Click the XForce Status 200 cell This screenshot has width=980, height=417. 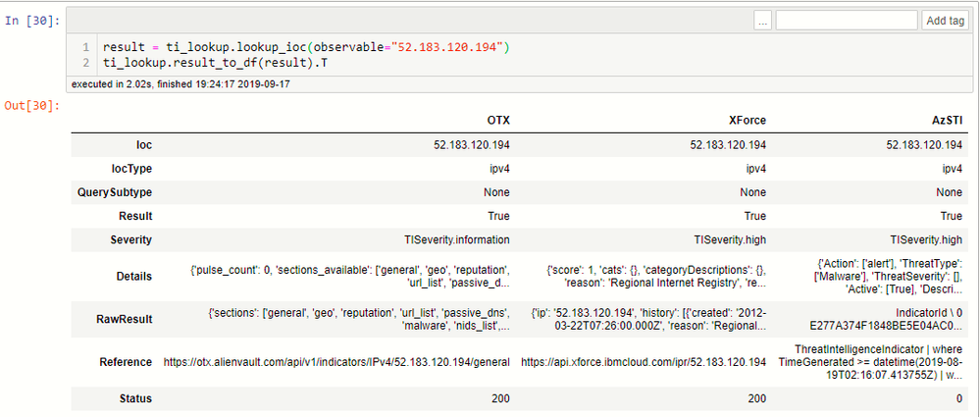click(757, 398)
